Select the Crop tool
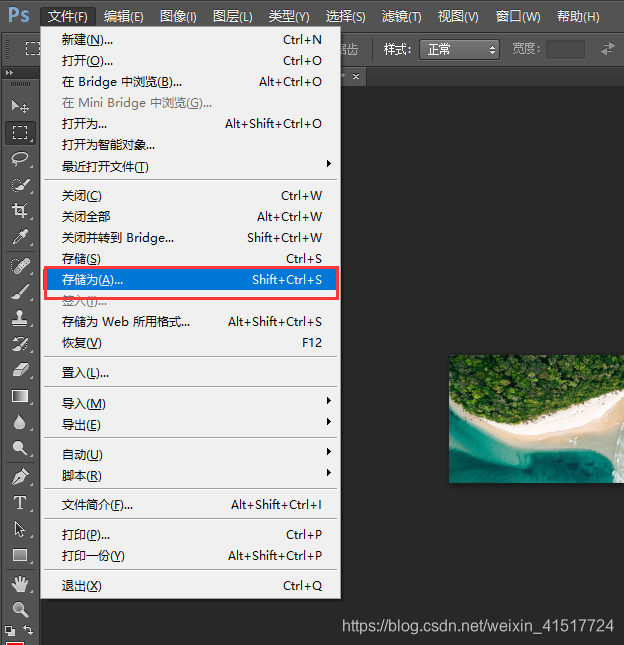This screenshot has width=624, height=645. (20, 211)
